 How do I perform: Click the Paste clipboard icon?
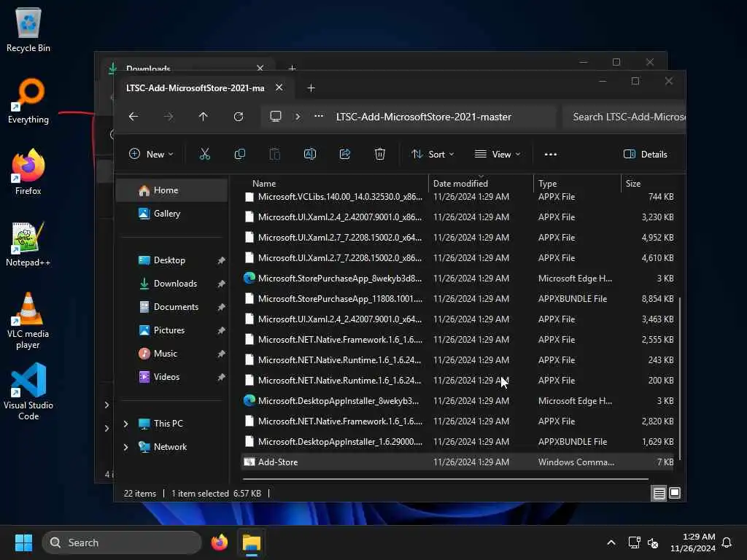275,154
